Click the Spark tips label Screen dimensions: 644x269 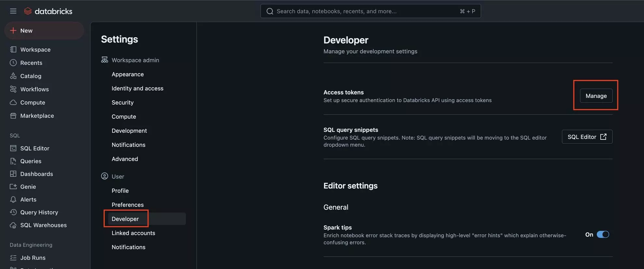337,227
